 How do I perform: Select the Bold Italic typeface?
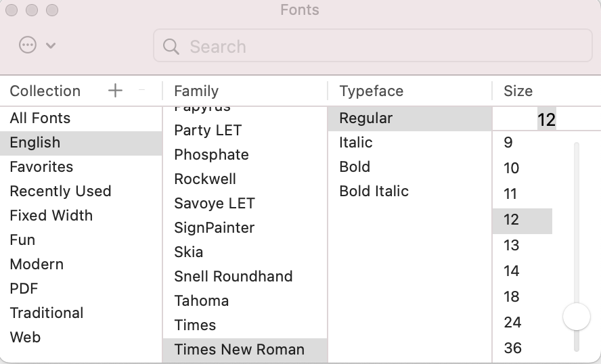pos(374,191)
